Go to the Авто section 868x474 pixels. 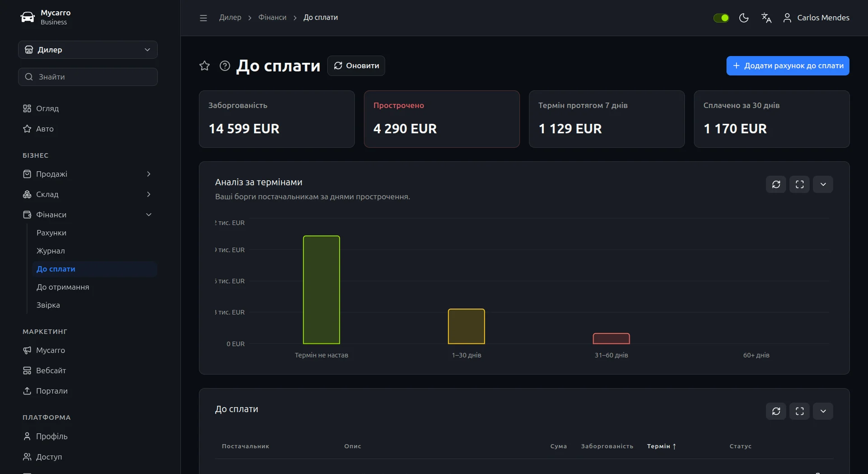[x=88, y=129]
